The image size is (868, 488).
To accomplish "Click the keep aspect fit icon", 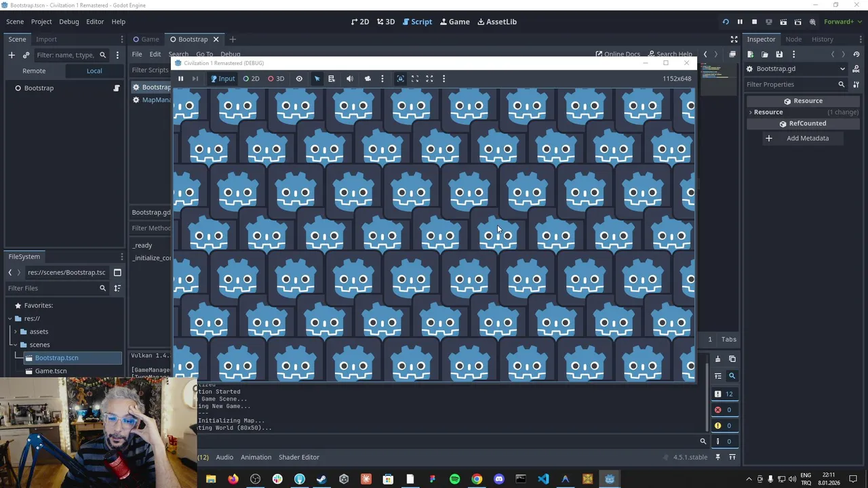I will point(415,79).
